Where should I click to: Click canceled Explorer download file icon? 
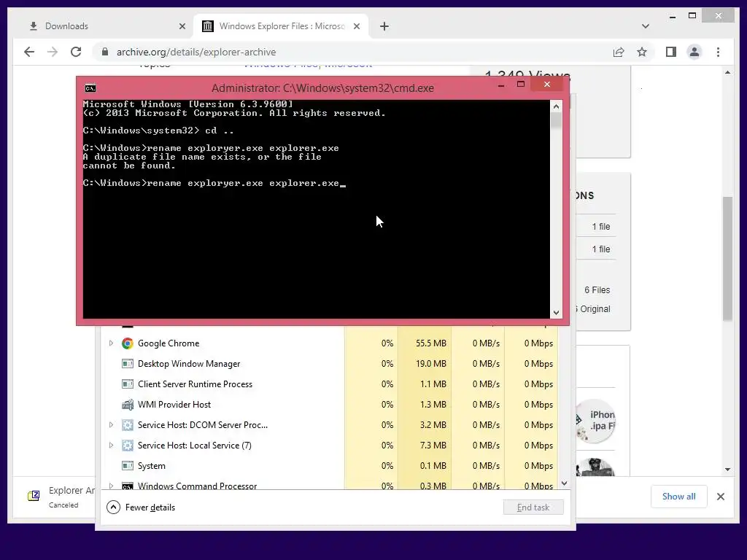pos(34,496)
